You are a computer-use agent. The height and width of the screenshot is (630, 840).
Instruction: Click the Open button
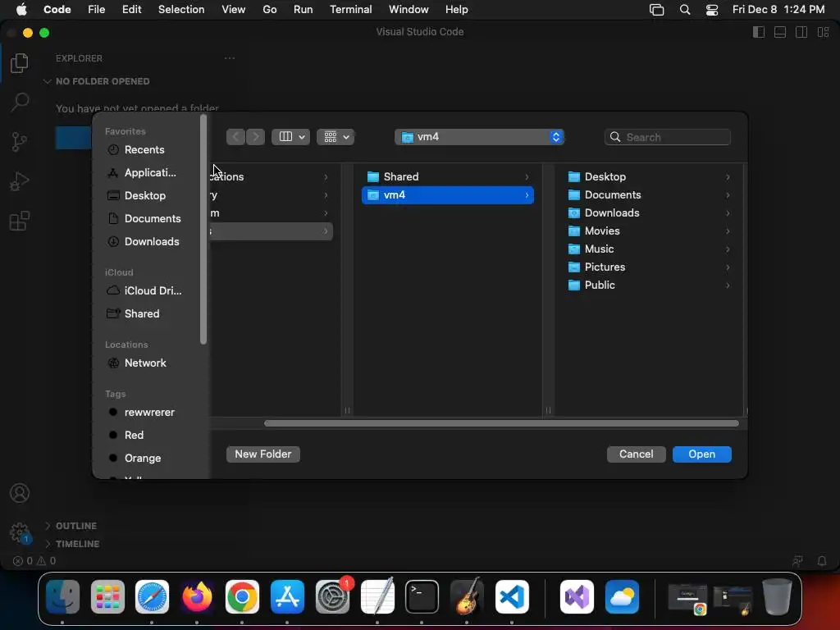click(x=702, y=454)
